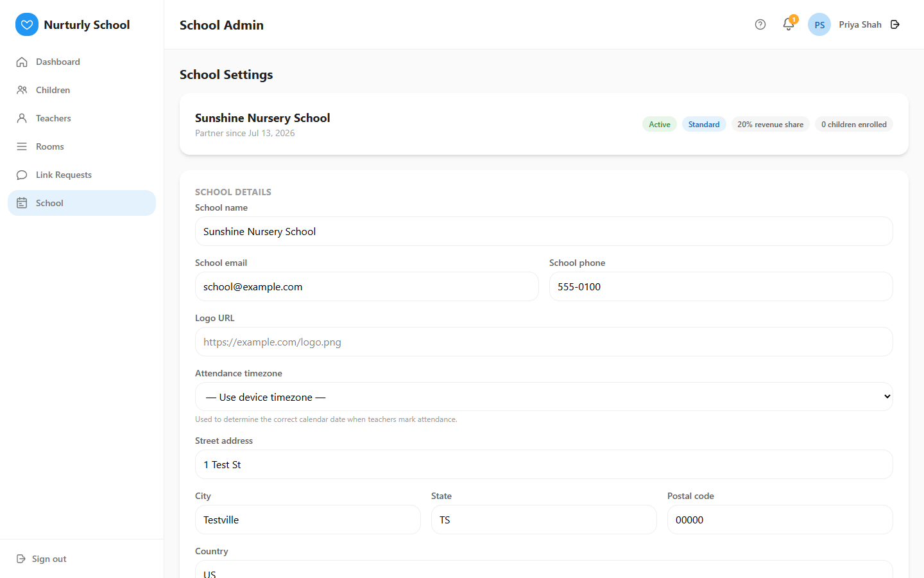This screenshot has height=578, width=924.
Task: Click the Children people icon
Action: [x=22, y=90]
